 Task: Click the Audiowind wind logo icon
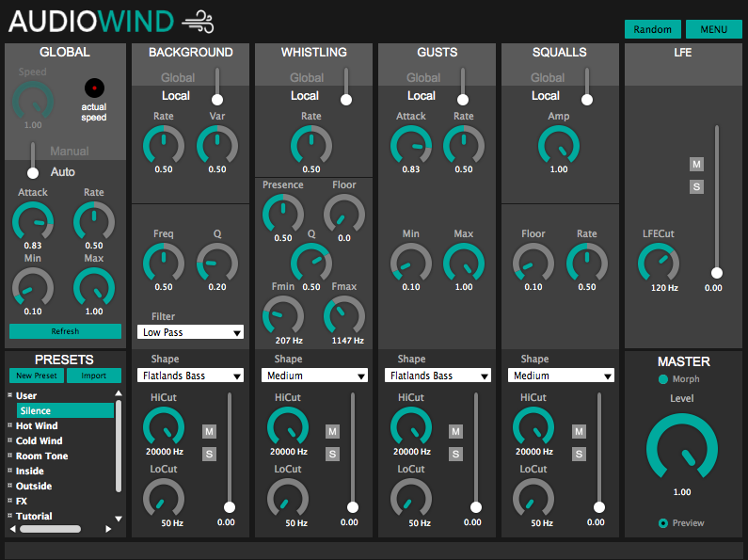click(x=198, y=22)
